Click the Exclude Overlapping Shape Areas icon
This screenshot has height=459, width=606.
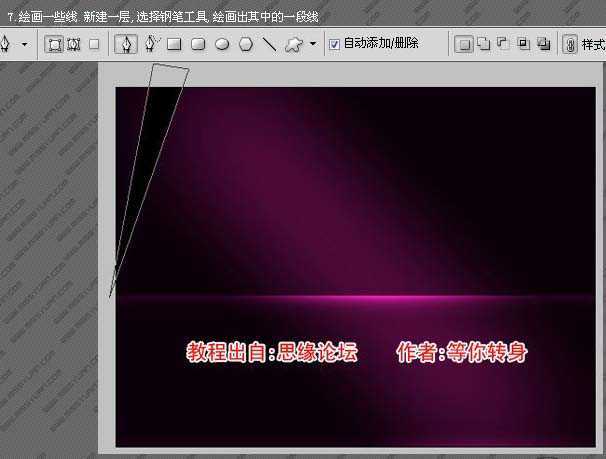tap(543, 44)
